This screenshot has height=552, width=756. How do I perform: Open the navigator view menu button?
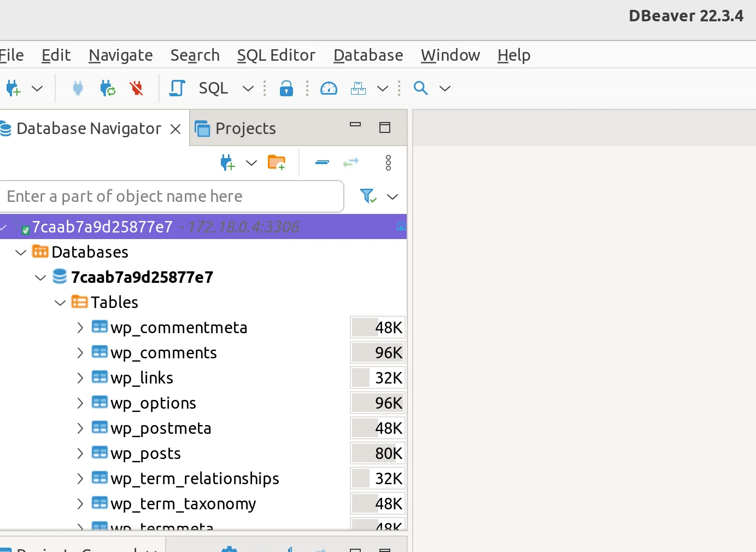click(x=389, y=162)
